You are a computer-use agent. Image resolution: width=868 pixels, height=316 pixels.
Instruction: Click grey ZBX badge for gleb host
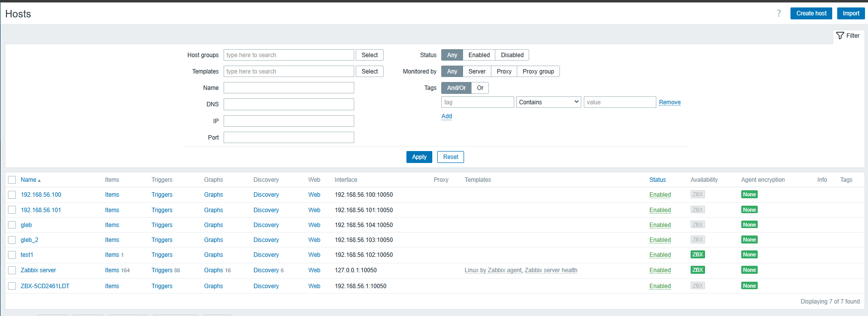698,225
